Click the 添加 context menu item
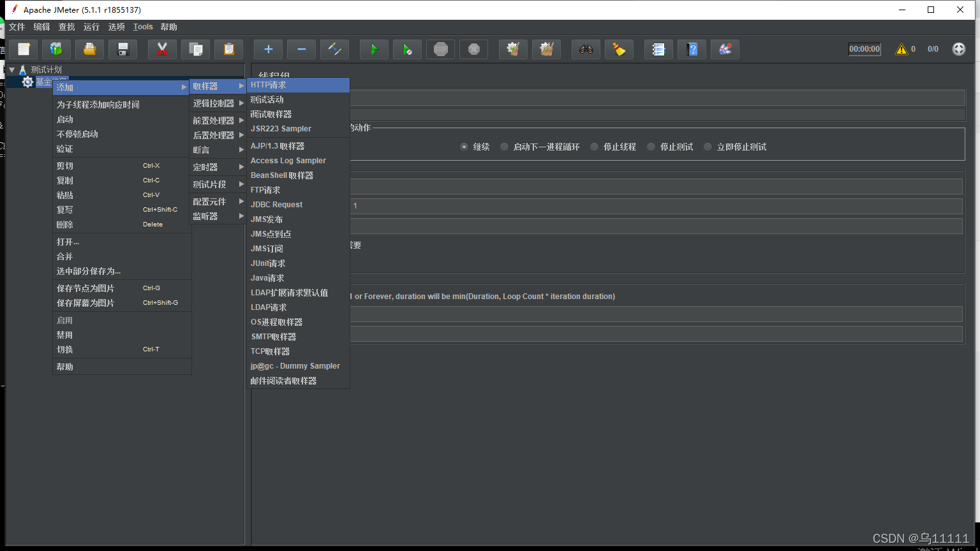This screenshot has height=551, width=980. [122, 87]
